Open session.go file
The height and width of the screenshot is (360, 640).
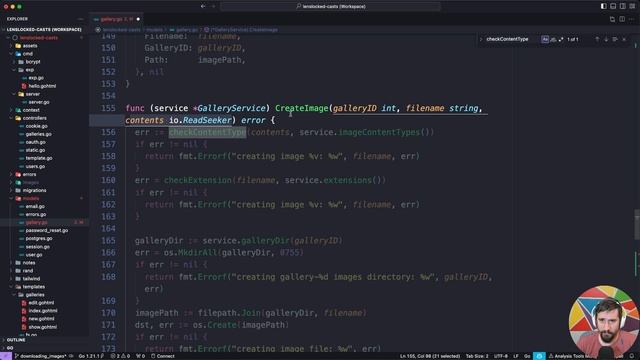[38, 247]
